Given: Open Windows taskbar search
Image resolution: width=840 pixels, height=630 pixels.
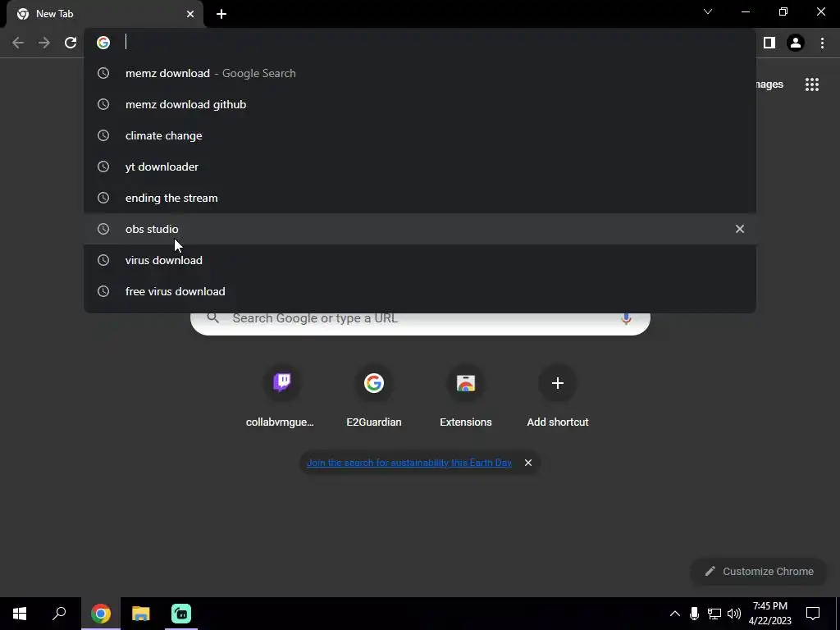Looking at the screenshot, I should tap(59, 614).
